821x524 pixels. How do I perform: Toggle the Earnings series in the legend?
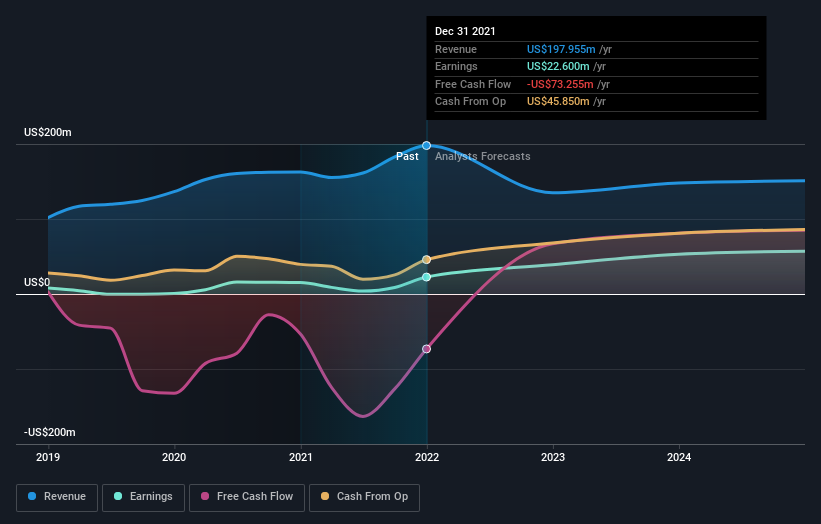[x=143, y=497]
